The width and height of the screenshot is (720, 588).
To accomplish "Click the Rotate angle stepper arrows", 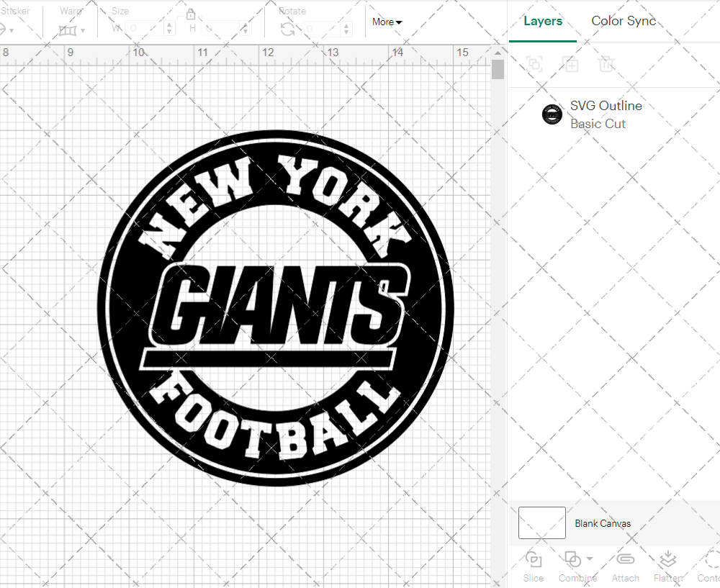I will coord(348,29).
